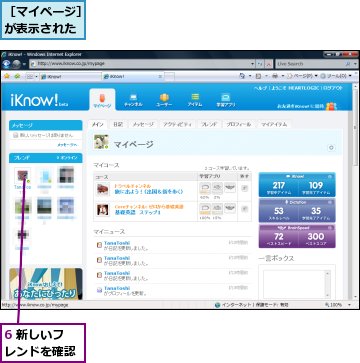The height and width of the screenshot is (363, 360).
Task: Select the first iKnow! browser tab
Action: 70,77
